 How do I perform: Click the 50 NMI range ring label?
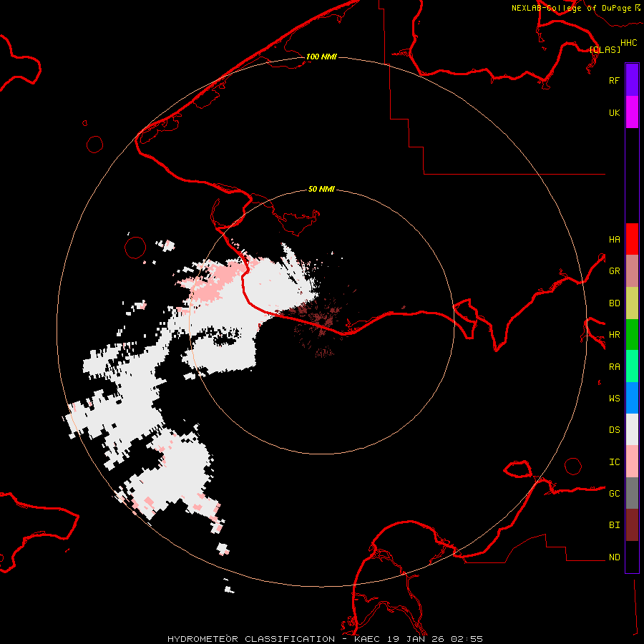[321, 189]
